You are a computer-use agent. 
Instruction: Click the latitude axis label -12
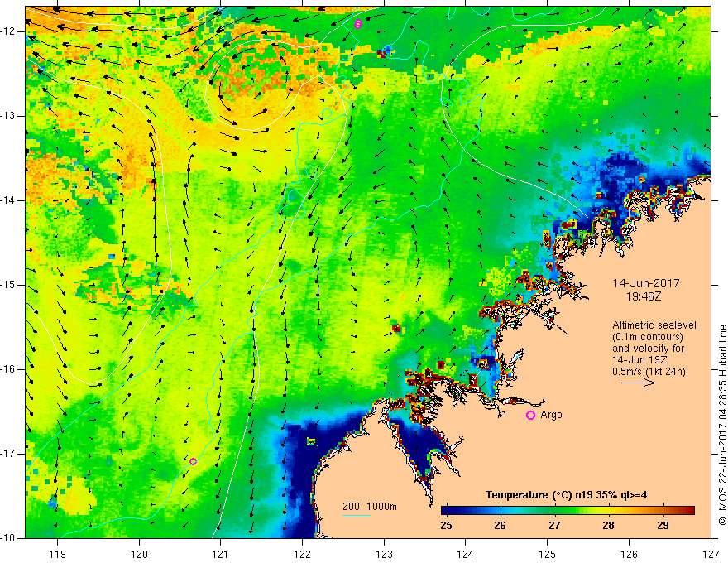tap(9, 31)
